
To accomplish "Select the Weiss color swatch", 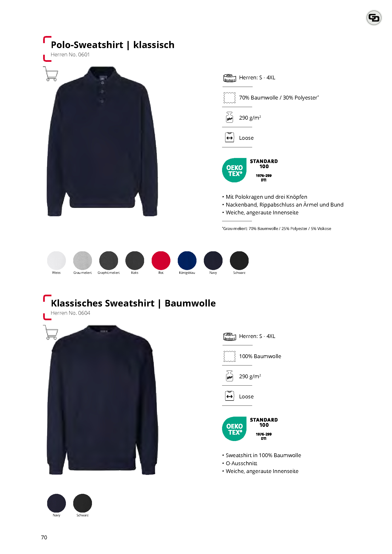I will pos(56,261).
